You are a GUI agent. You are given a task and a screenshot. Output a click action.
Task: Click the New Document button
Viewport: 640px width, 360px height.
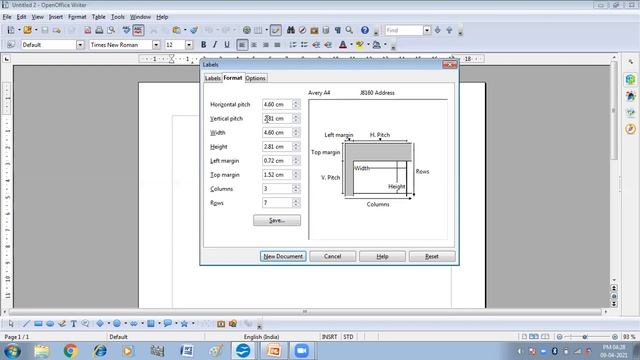[283, 256]
